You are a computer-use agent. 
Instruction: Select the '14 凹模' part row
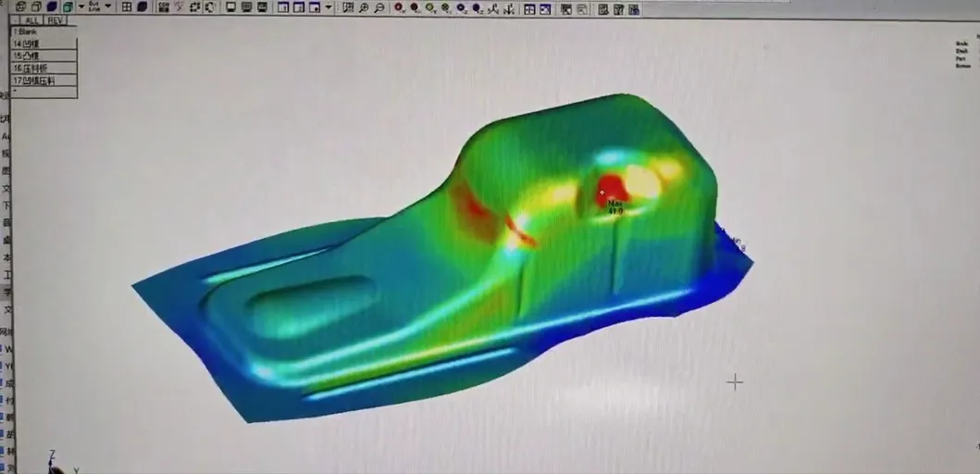pyautogui.click(x=43, y=44)
